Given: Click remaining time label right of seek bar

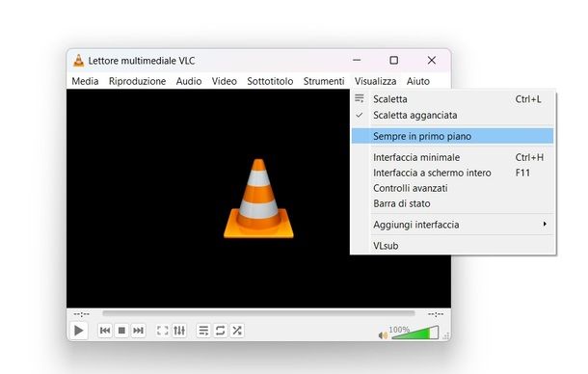Looking at the screenshot, I should 436,313.
